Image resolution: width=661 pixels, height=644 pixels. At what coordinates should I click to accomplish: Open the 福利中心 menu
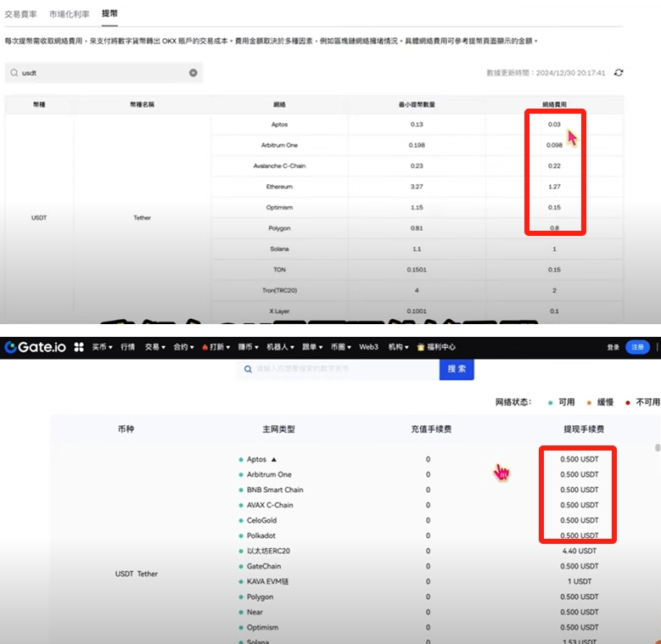441,347
